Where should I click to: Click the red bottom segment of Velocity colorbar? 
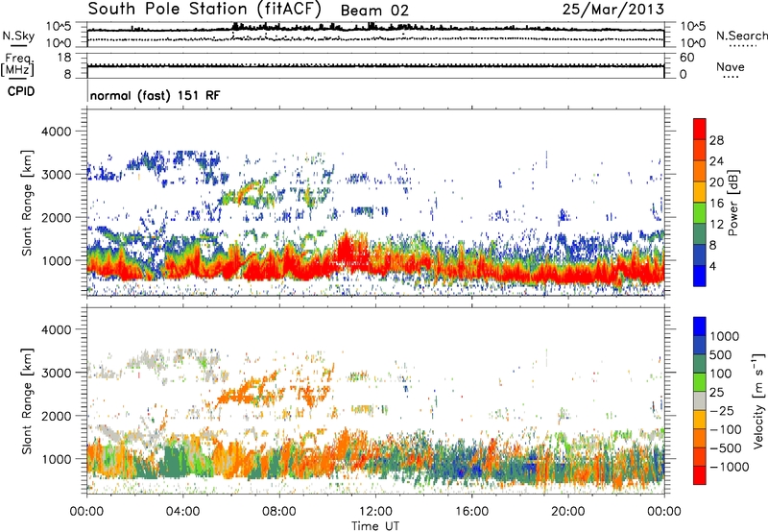[700, 475]
